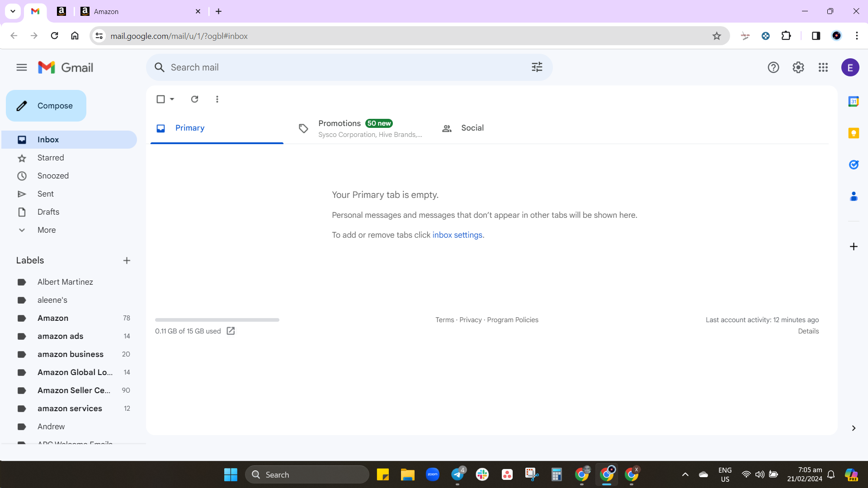Image resolution: width=868 pixels, height=488 pixels.
Task: Open the Google account avatar E
Action: pos(850,67)
